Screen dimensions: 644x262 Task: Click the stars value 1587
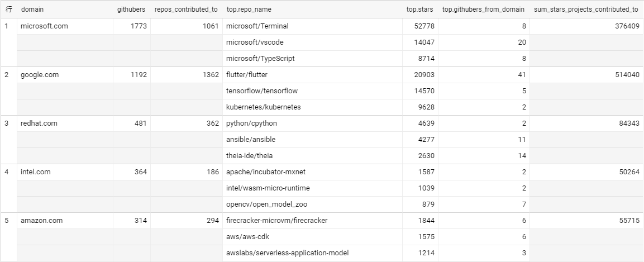point(427,172)
